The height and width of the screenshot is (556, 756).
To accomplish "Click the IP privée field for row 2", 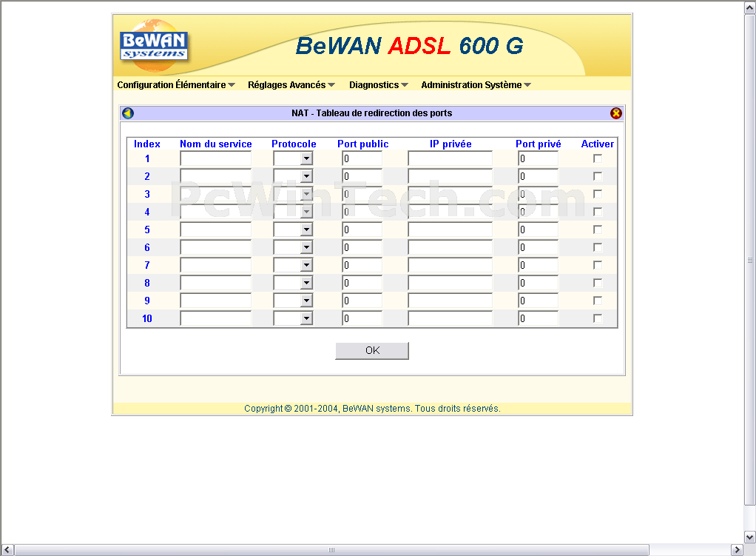I will pyautogui.click(x=450, y=176).
